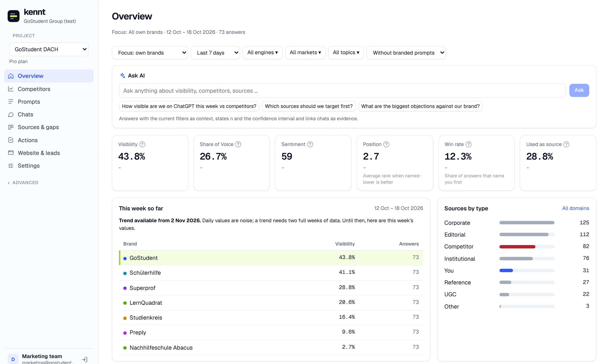Click the blue You sources bar

click(x=506, y=271)
